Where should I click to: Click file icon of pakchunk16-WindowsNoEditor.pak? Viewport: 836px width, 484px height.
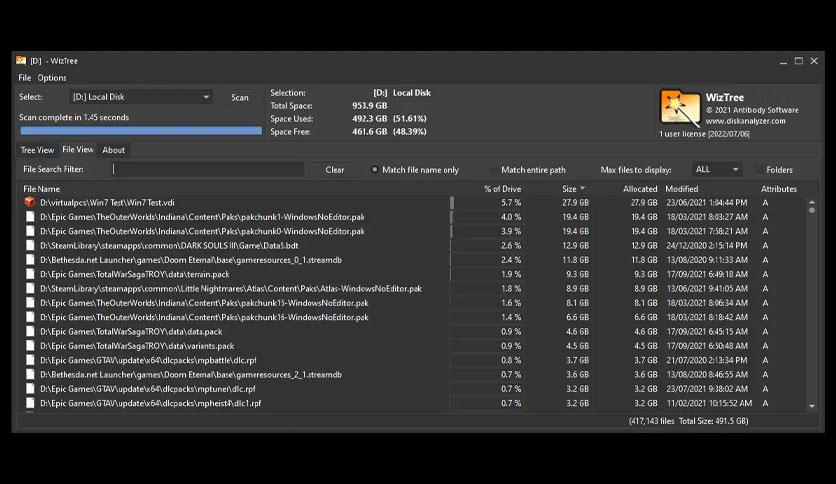pyautogui.click(x=30, y=317)
